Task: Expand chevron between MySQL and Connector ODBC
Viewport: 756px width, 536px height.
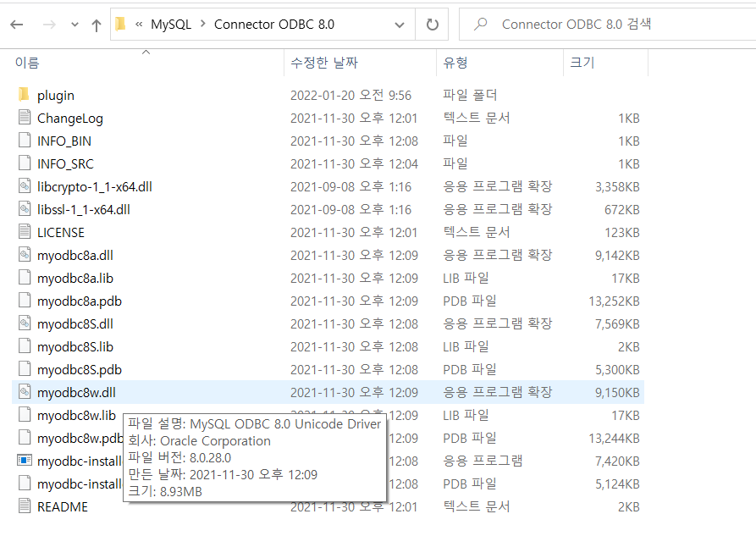Action: 203,24
